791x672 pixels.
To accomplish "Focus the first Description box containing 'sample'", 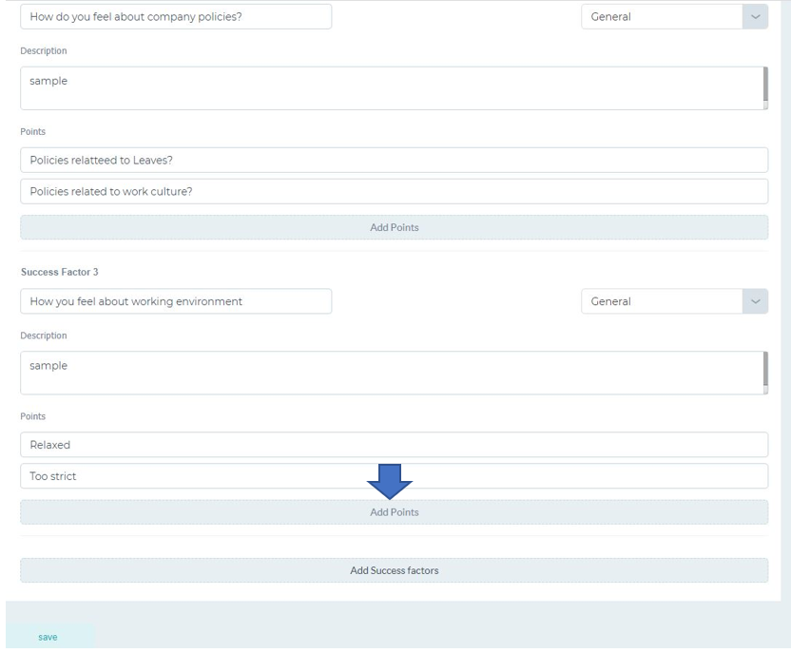I will tap(392, 88).
